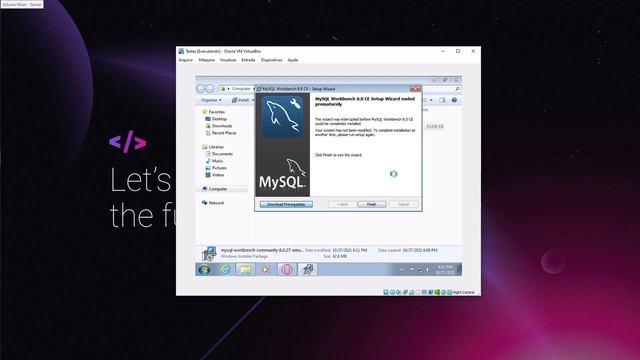Open Videos library in the navigation pane

click(x=215, y=175)
